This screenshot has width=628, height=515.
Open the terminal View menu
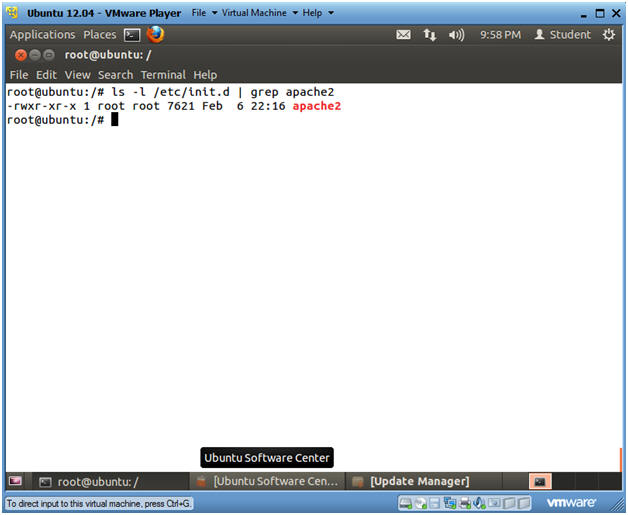(77, 75)
